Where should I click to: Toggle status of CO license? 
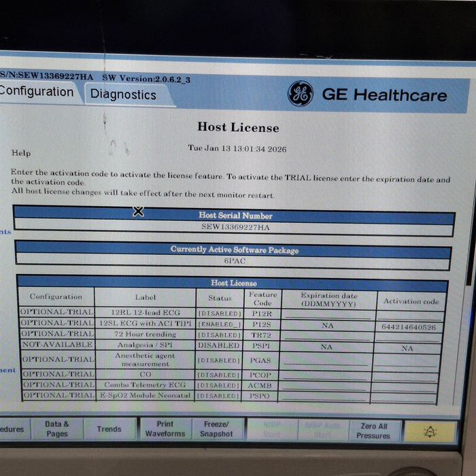click(218, 375)
